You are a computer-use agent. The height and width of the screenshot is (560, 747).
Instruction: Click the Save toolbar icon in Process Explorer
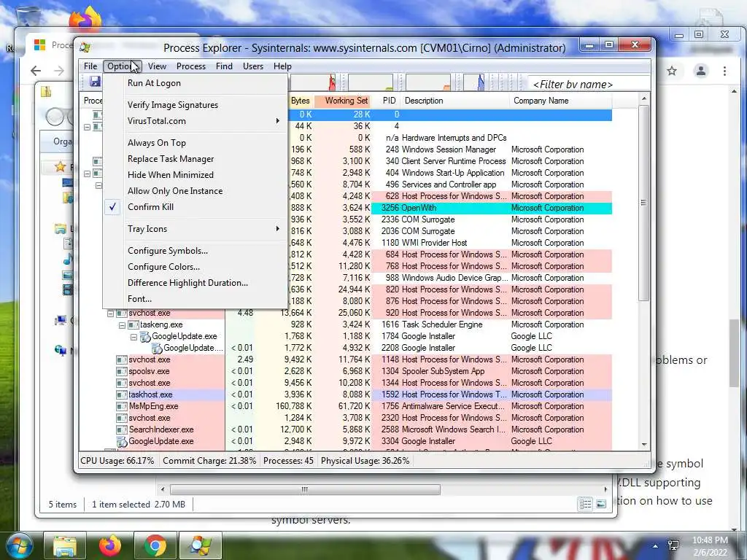[x=95, y=82]
